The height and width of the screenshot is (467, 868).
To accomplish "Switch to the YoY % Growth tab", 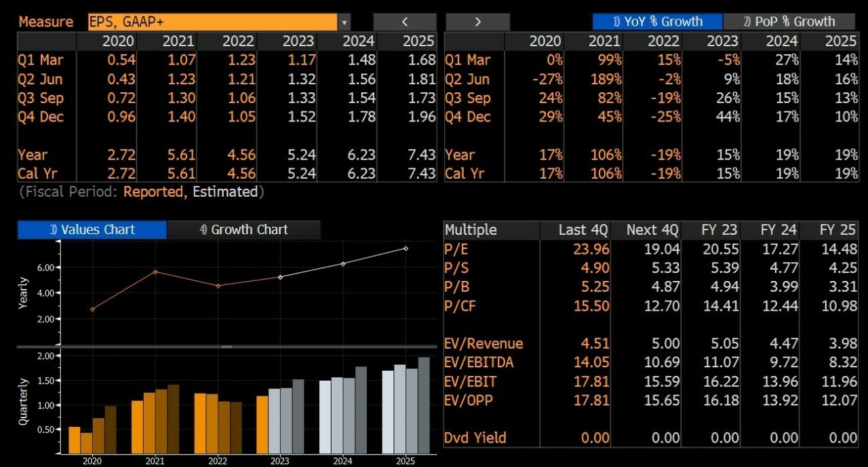I will pos(657,22).
